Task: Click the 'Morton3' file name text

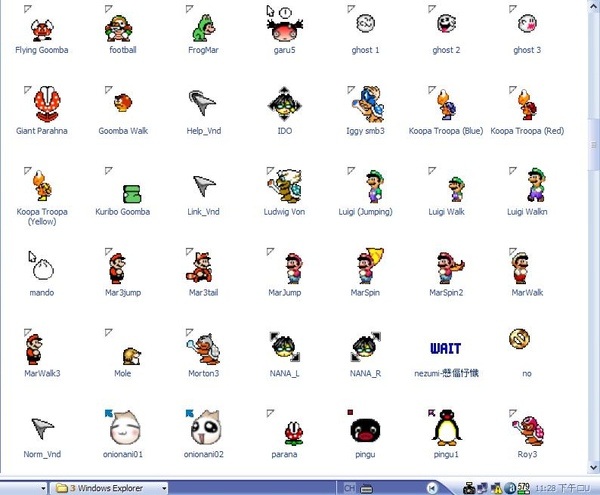Action: pyautogui.click(x=204, y=373)
